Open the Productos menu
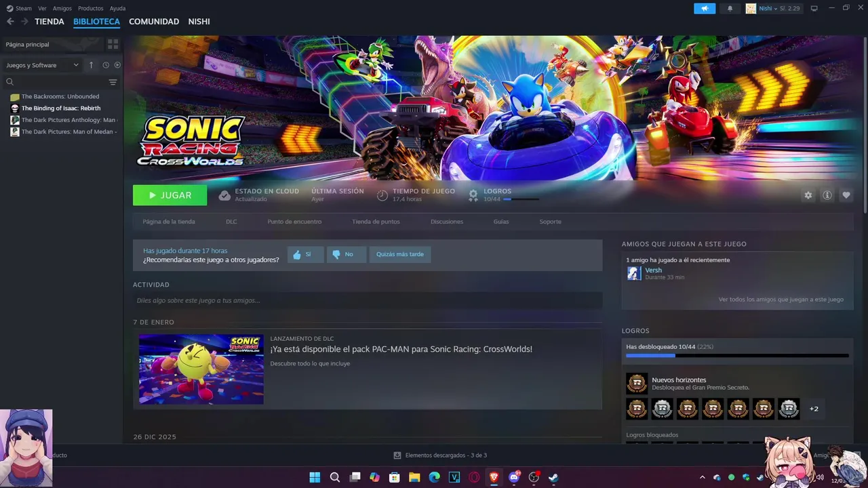 (91, 8)
